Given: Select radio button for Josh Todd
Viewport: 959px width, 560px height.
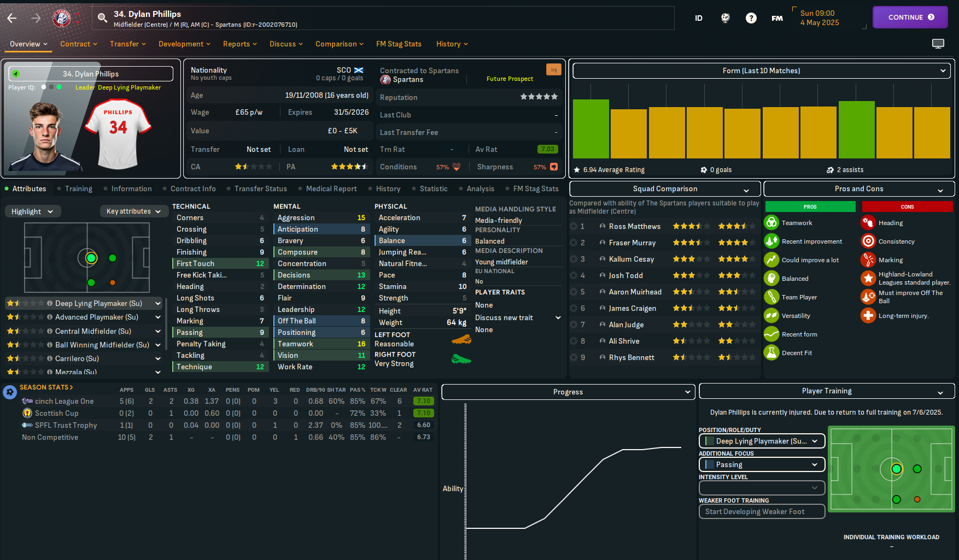Looking at the screenshot, I should pyautogui.click(x=574, y=275).
